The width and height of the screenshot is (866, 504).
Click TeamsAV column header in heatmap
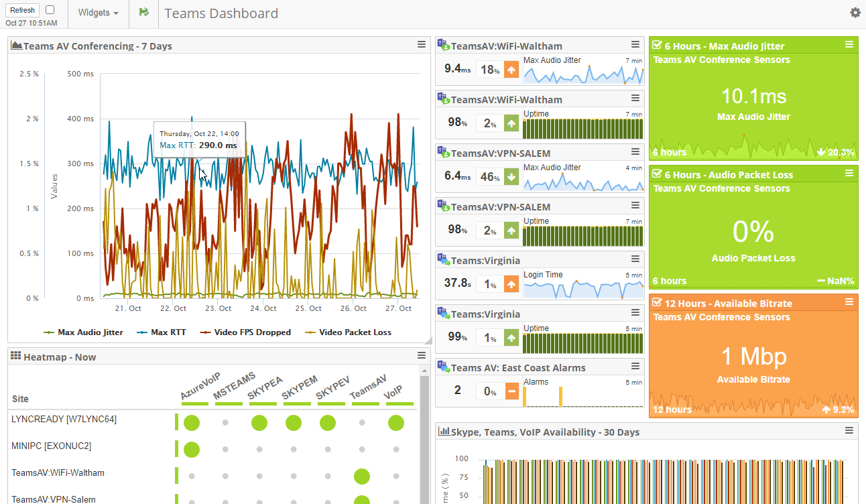[x=367, y=387]
